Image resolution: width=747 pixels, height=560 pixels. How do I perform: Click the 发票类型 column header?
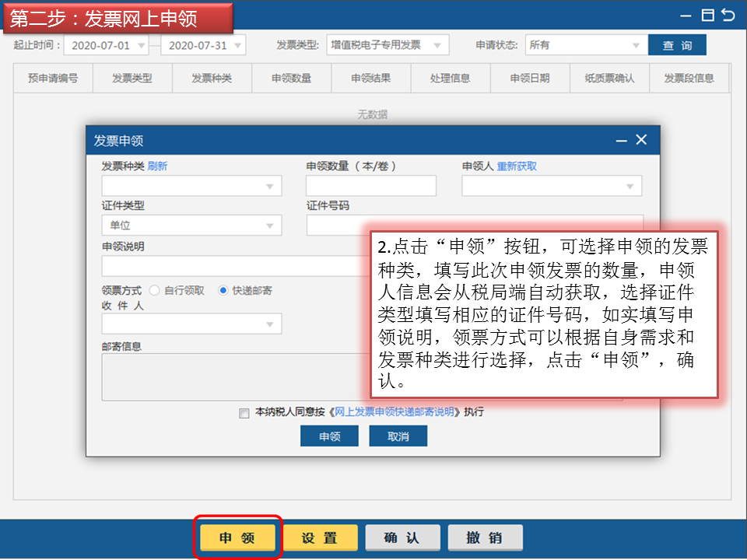[132, 78]
